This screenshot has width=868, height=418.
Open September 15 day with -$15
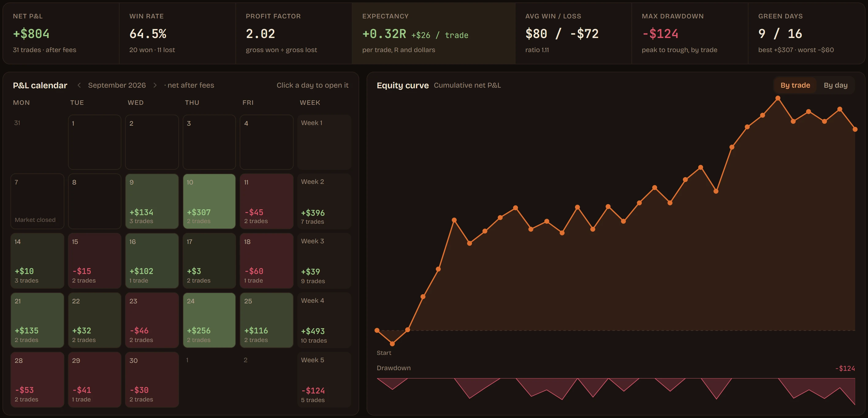pyautogui.click(x=95, y=261)
